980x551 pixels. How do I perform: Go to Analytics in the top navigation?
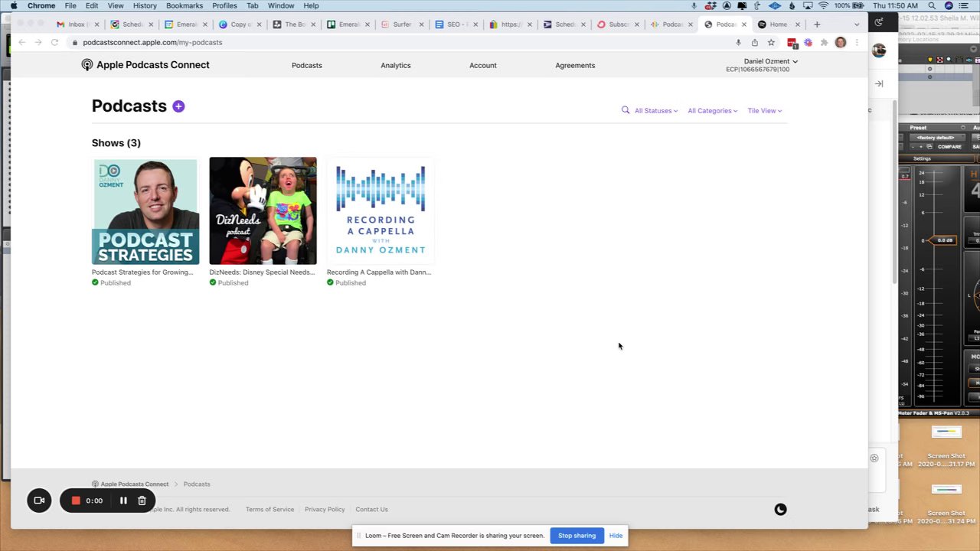click(x=396, y=65)
